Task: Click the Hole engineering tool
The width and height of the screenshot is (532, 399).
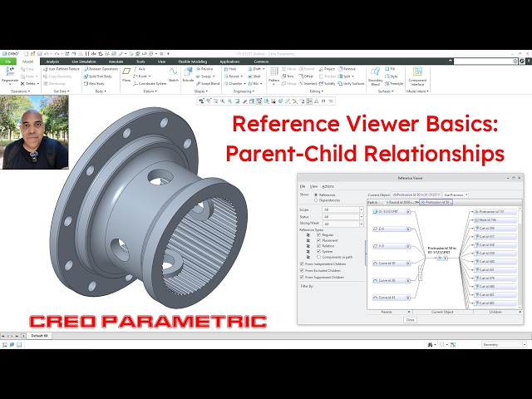Action: point(230,69)
